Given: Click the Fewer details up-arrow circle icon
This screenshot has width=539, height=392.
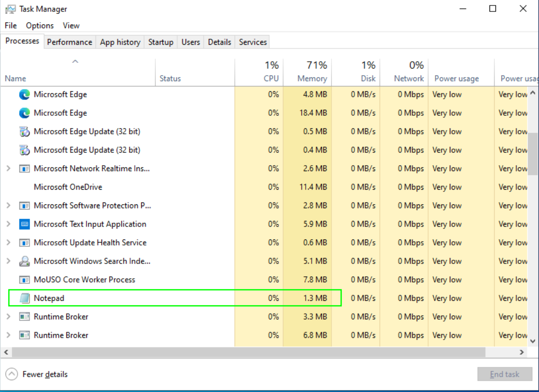Looking at the screenshot, I should tap(12, 374).
